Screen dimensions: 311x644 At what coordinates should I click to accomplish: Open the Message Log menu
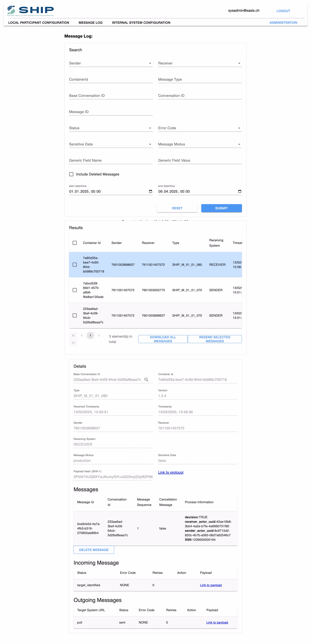(x=91, y=22)
